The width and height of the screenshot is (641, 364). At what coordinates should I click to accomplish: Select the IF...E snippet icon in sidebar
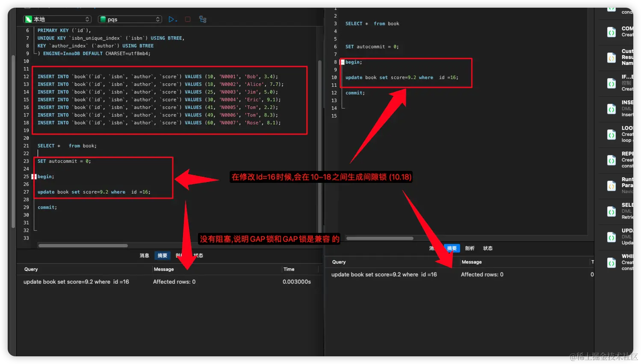click(x=611, y=83)
